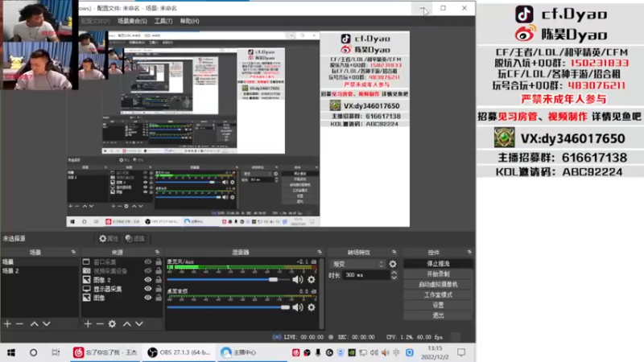Remove the selected scene with the minus icon
Screen dimensions: 644x362
19,324
